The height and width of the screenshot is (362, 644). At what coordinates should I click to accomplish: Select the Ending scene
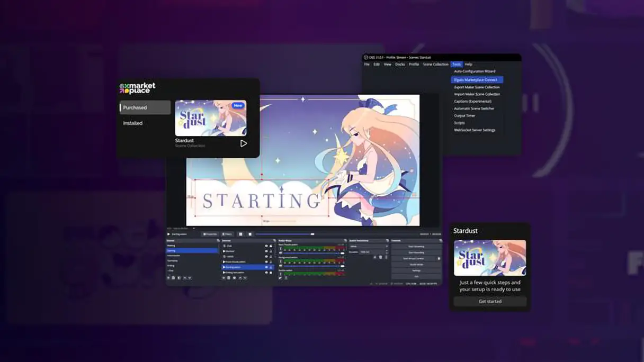click(192, 266)
